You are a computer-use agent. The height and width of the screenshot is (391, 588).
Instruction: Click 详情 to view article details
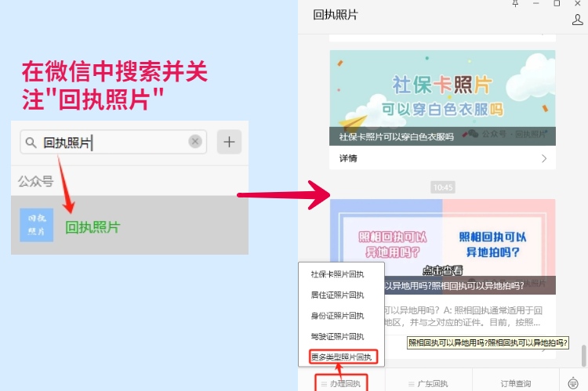click(x=348, y=158)
